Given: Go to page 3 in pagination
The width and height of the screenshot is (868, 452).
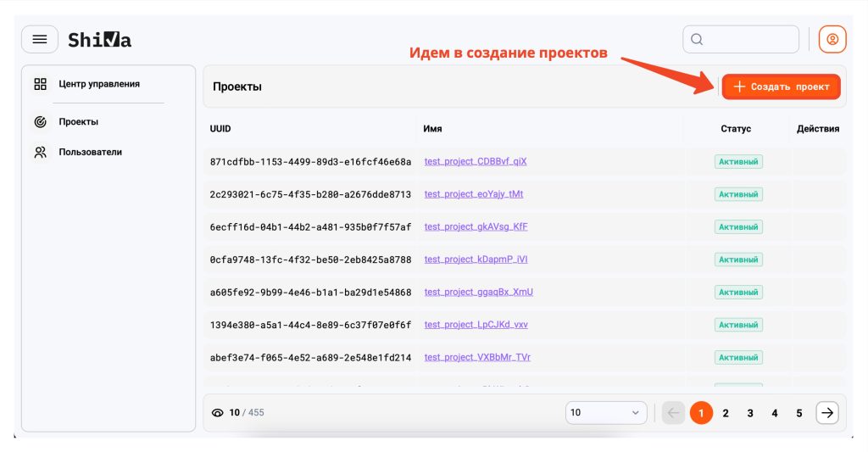Looking at the screenshot, I should click(750, 413).
